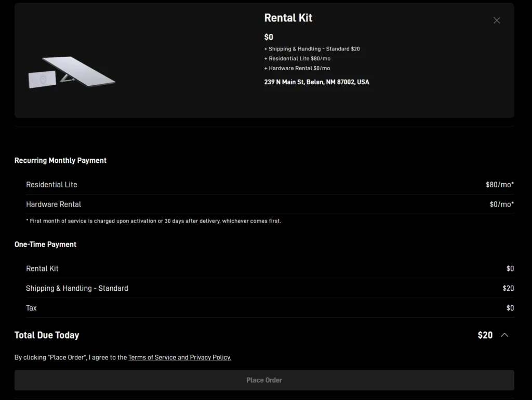This screenshot has width=532, height=400.
Task: Close the Rental Kit card with X icon
Action: coord(497,20)
